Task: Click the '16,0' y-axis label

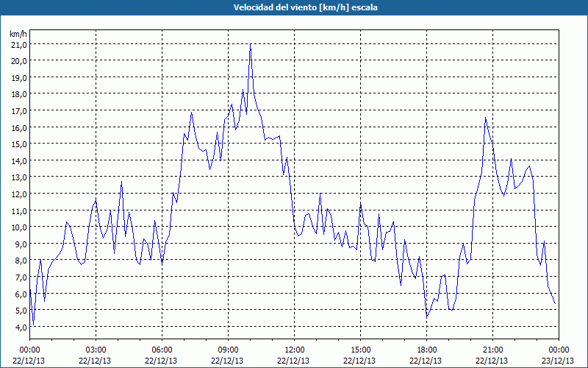Action: (x=19, y=128)
